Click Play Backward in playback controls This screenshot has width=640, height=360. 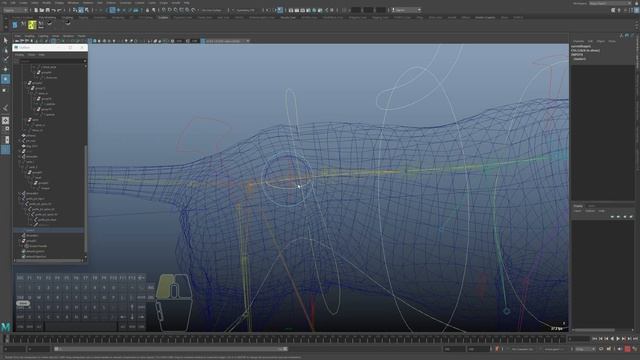click(612, 339)
